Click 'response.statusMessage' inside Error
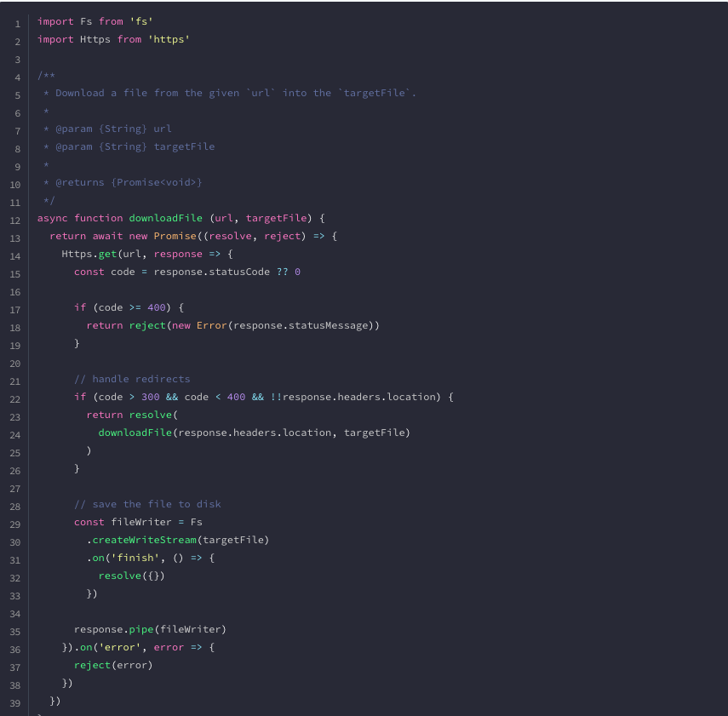The width and height of the screenshot is (728, 716). (x=301, y=325)
